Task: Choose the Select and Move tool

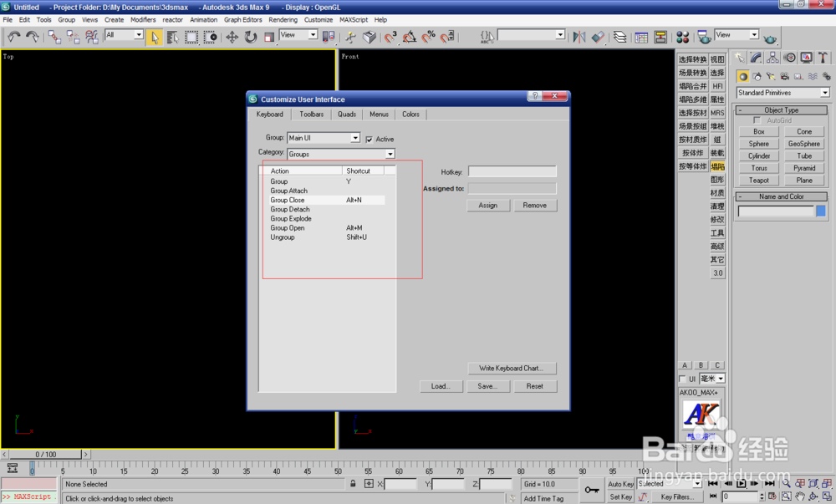Action: [x=232, y=37]
